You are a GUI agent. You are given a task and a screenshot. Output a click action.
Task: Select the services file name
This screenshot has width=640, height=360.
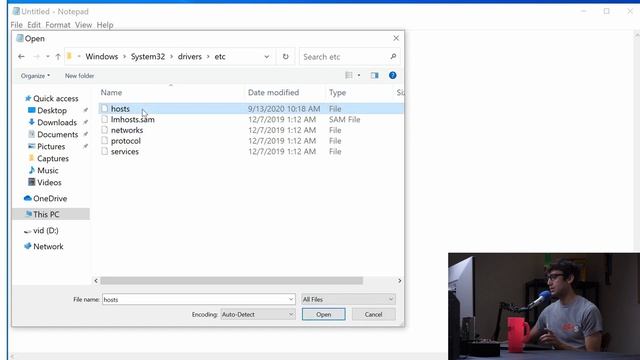pyautogui.click(x=124, y=151)
